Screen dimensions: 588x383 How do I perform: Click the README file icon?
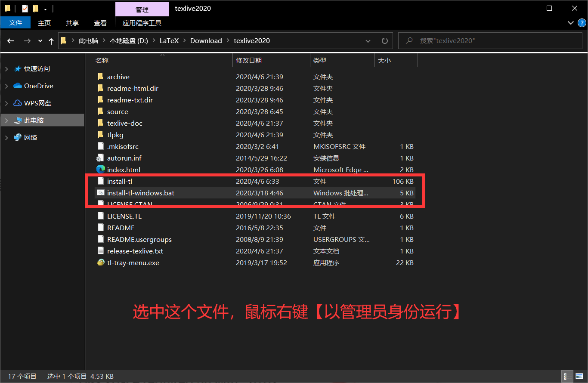click(100, 228)
